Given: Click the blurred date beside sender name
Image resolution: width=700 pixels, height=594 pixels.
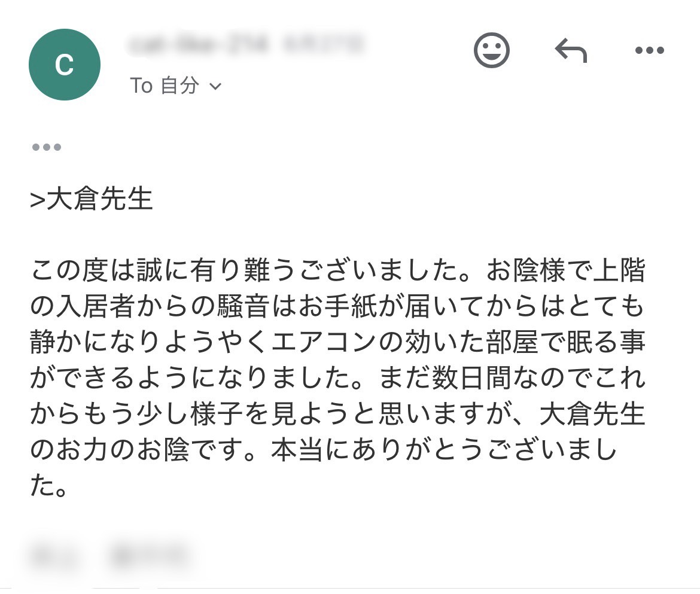Looking at the screenshot, I should pyautogui.click(x=324, y=44).
